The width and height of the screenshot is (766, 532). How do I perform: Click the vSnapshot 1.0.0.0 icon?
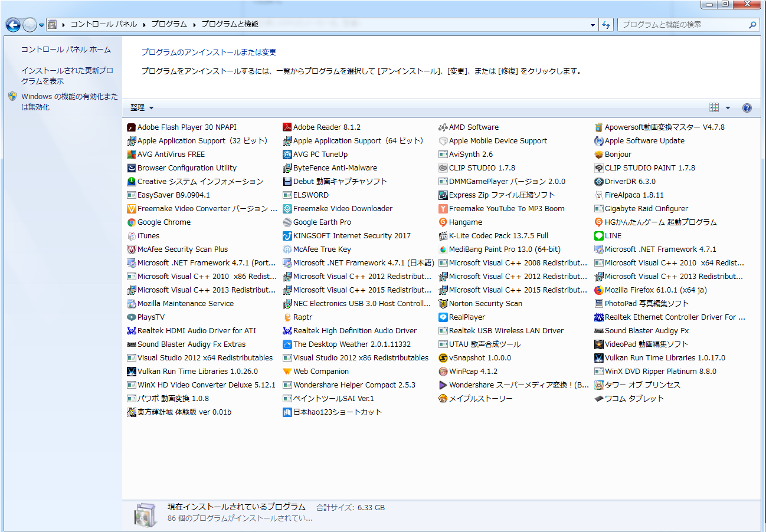point(444,358)
